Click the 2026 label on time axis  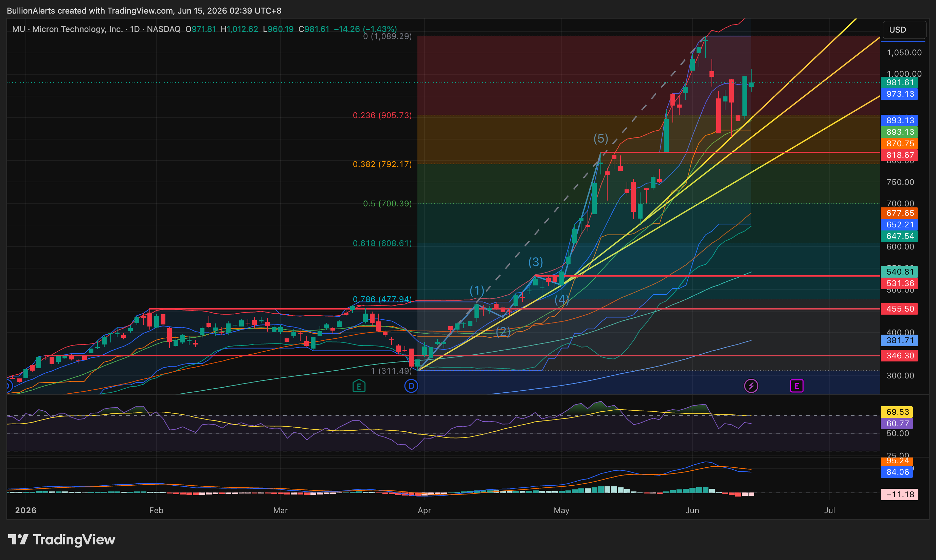click(x=26, y=510)
